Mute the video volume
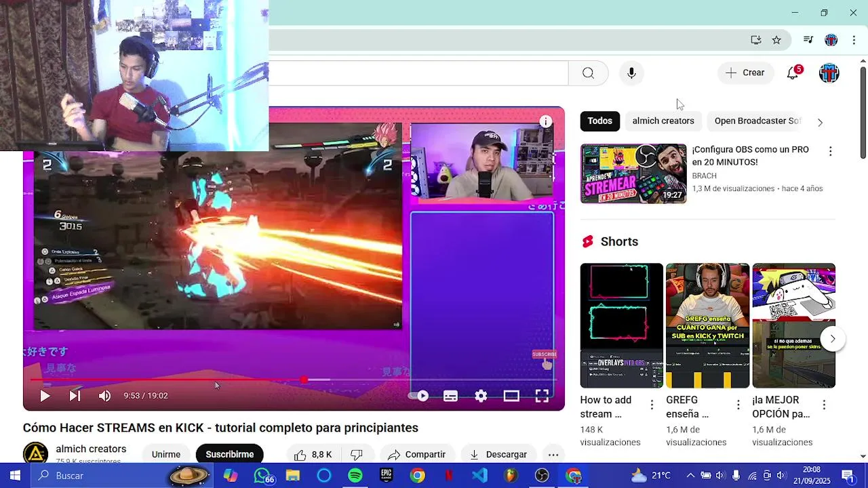 tap(104, 396)
